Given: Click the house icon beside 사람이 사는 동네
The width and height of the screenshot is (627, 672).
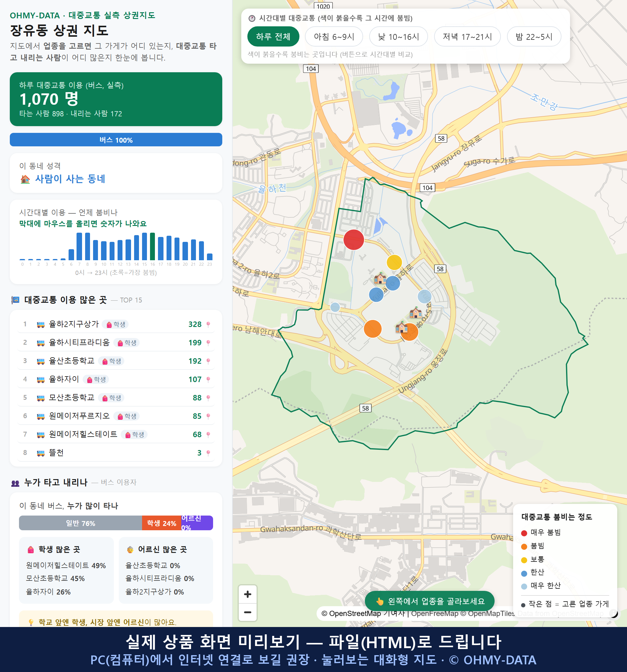Looking at the screenshot, I should [25, 179].
